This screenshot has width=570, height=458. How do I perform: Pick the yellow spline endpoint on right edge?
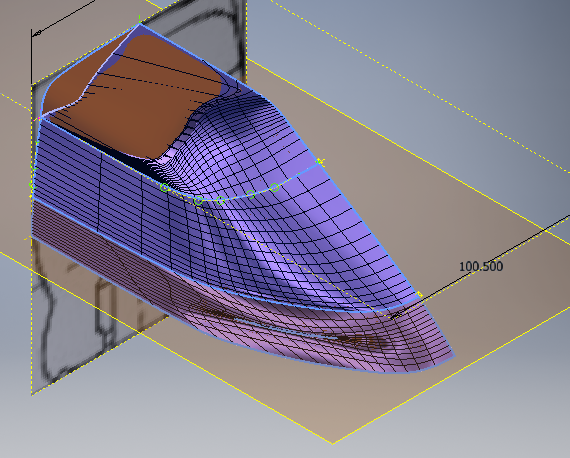point(320,161)
